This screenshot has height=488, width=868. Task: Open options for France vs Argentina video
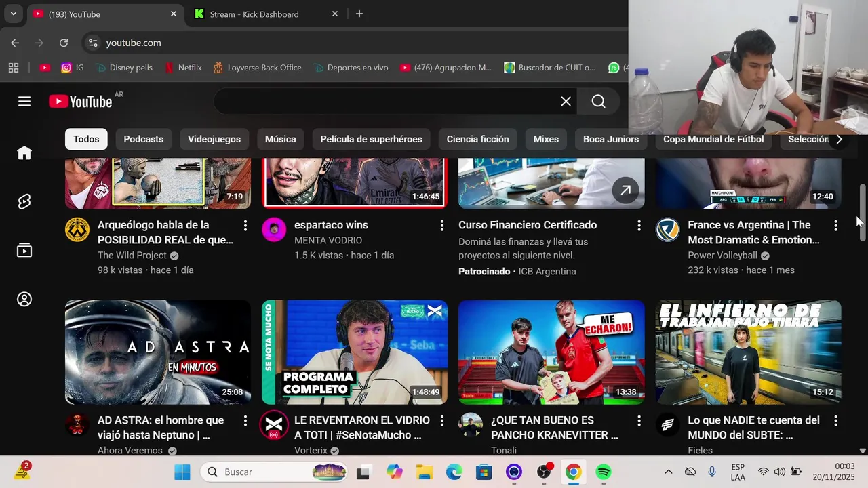tap(835, 226)
